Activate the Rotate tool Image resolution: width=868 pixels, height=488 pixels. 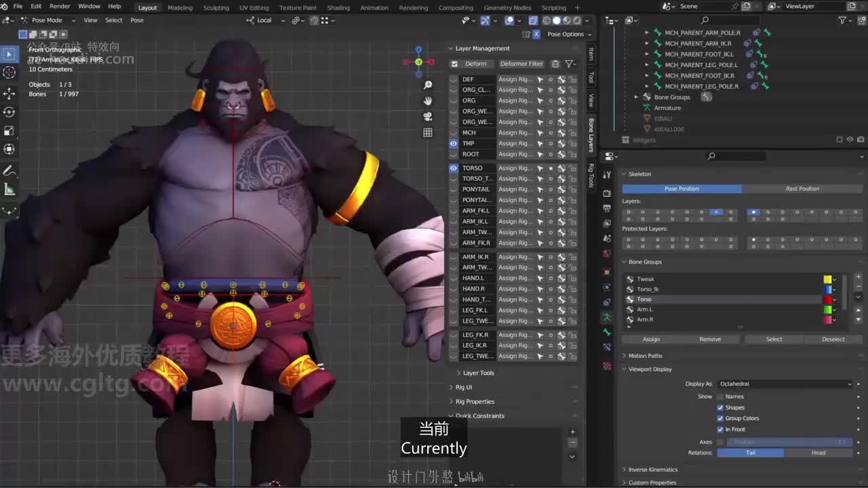(9, 112)
